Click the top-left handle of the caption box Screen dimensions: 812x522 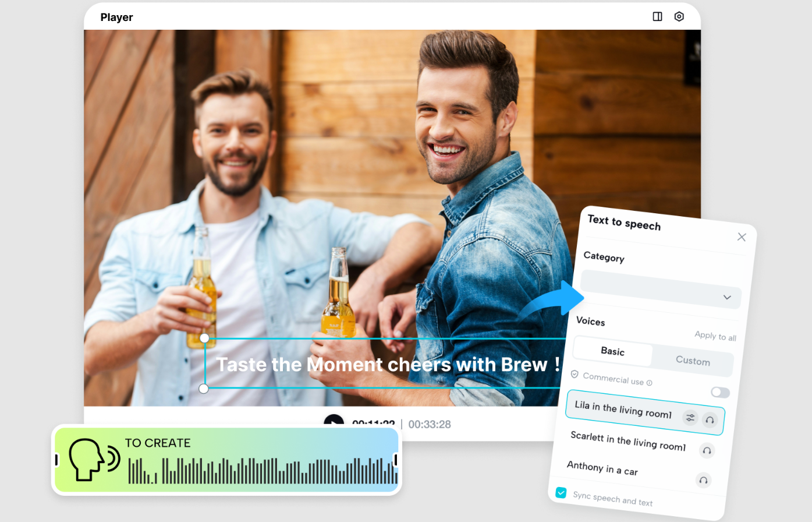tap(204, 338)
